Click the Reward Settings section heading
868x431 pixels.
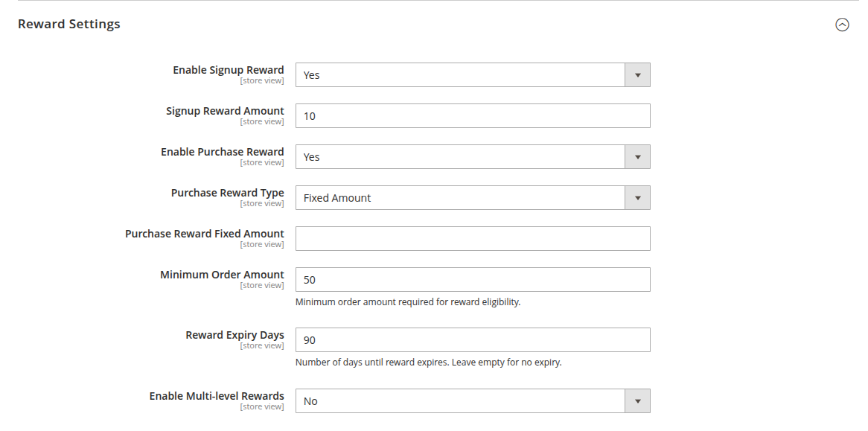pyautogui.click(x=69, y=24)
